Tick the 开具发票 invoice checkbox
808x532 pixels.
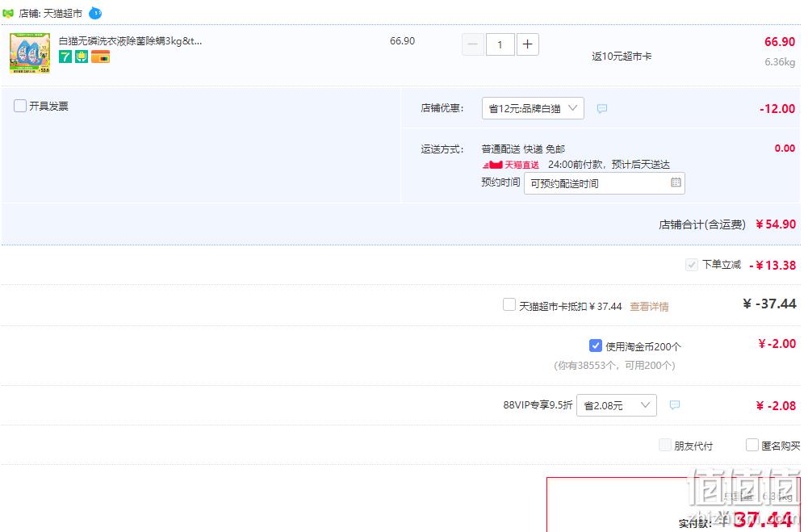[20, 106]
